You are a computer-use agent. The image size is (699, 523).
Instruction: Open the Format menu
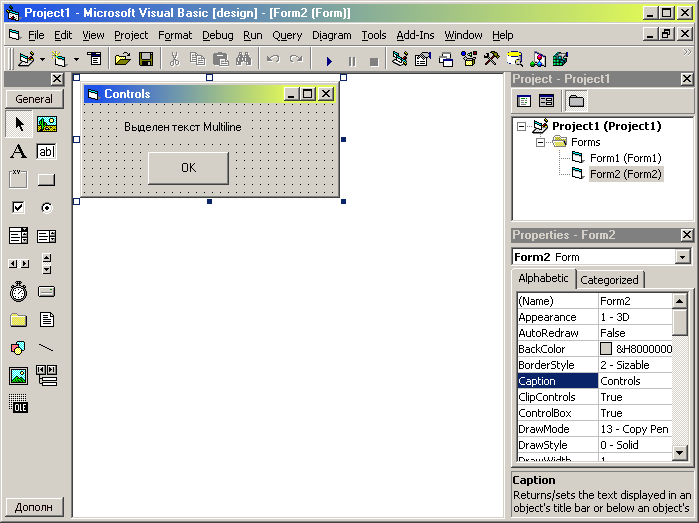[175, 35]
